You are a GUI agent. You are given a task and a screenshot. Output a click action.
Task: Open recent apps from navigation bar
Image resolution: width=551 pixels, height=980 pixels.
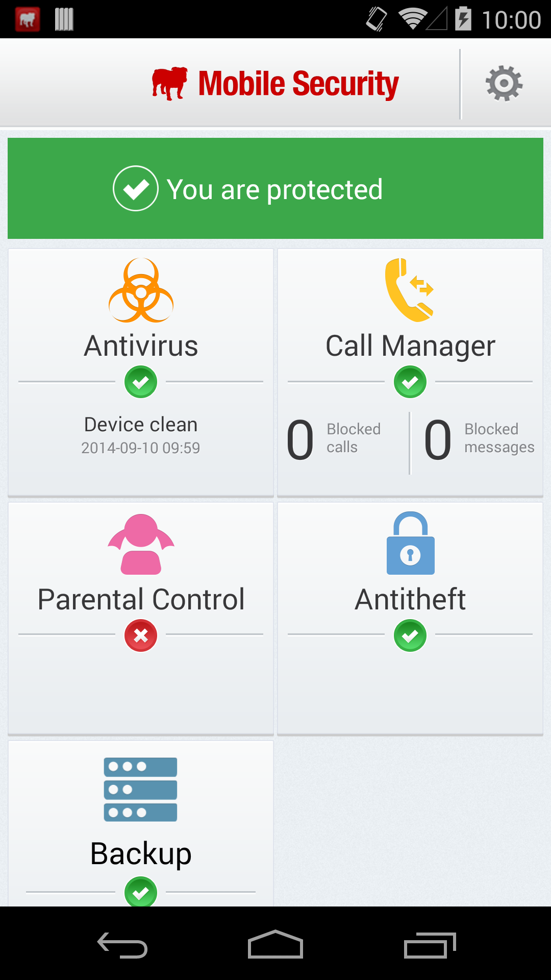[x=430, y=946]
